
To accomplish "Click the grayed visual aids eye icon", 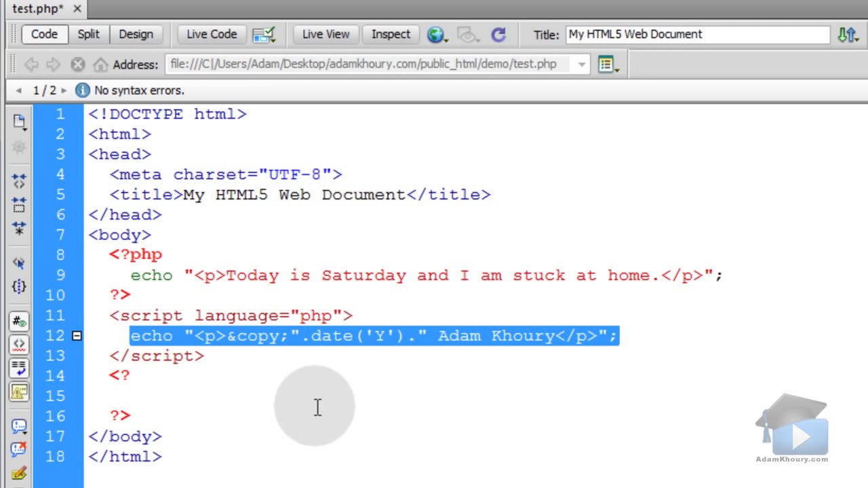I will (467, 35).
